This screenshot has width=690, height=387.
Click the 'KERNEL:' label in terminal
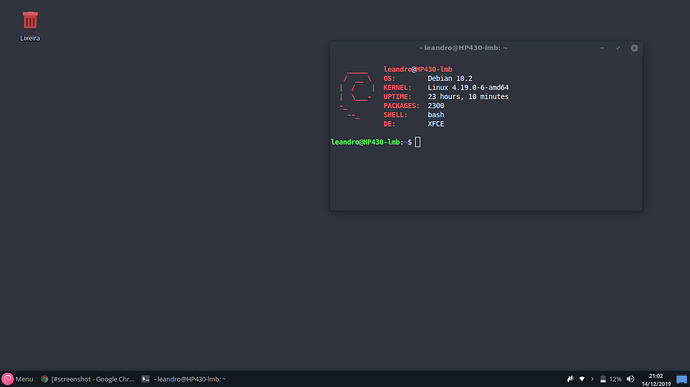click(397, 88)
